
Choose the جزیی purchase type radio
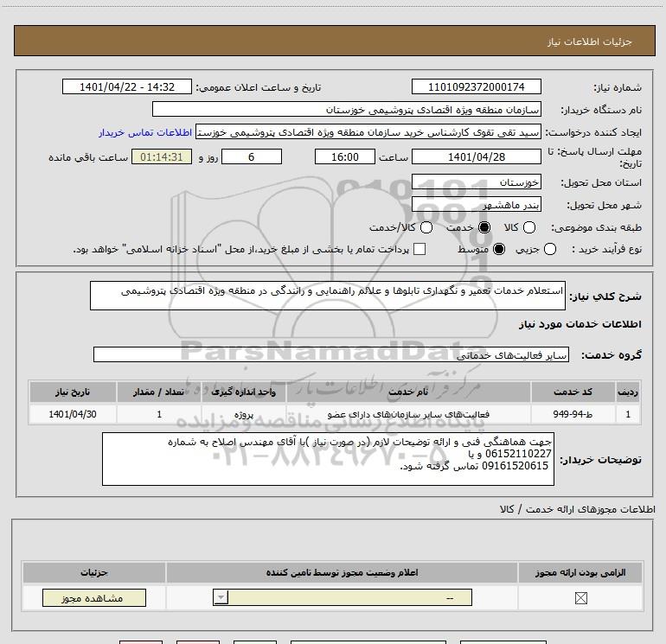coord(550,249)
